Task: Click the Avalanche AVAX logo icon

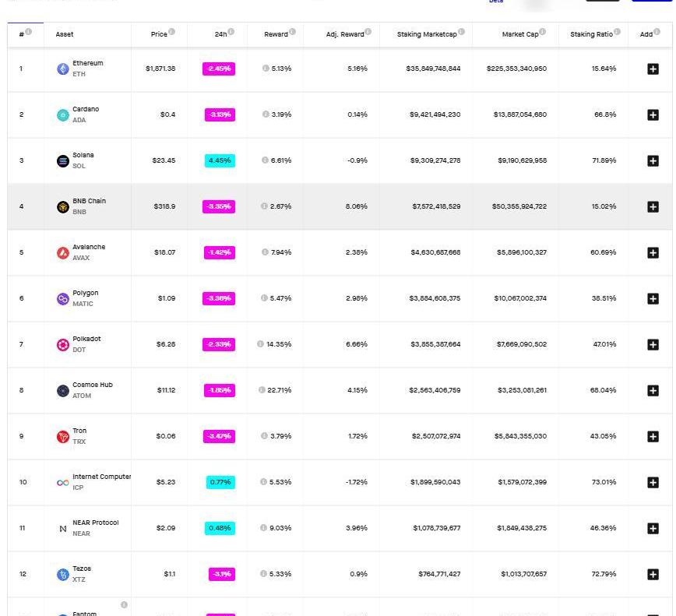Action: pos(63,252)
